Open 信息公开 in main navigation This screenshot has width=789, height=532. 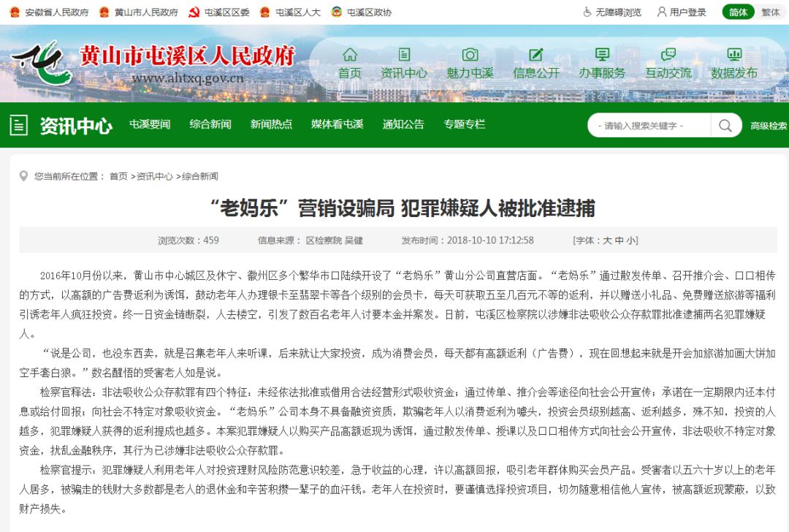pos(536,73)
